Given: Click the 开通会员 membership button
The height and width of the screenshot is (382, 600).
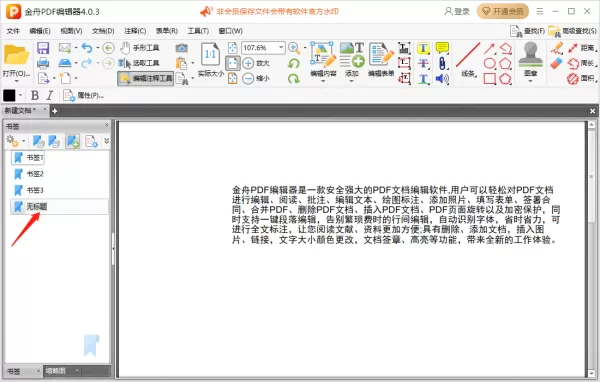Looking at the screenshot, I should point(503,11).
